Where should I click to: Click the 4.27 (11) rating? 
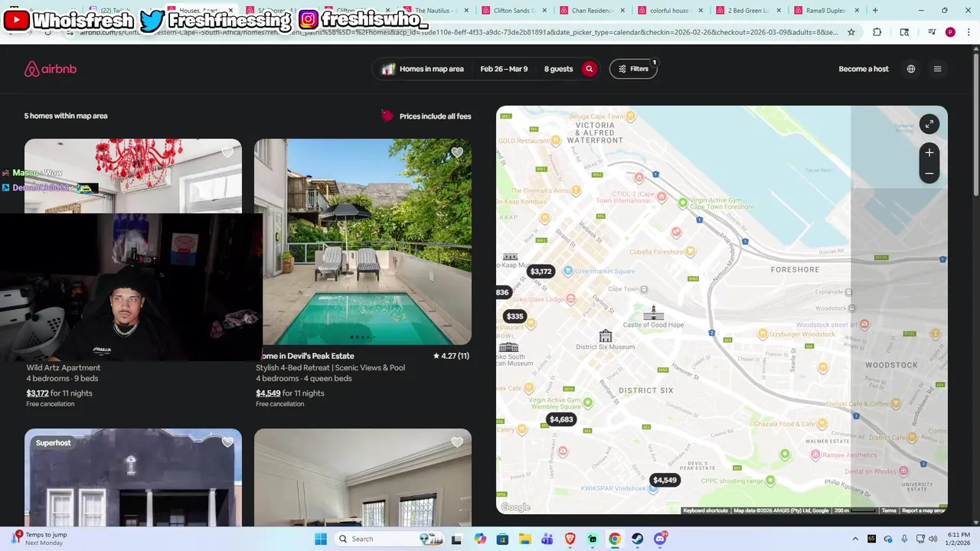pos(451,356)
